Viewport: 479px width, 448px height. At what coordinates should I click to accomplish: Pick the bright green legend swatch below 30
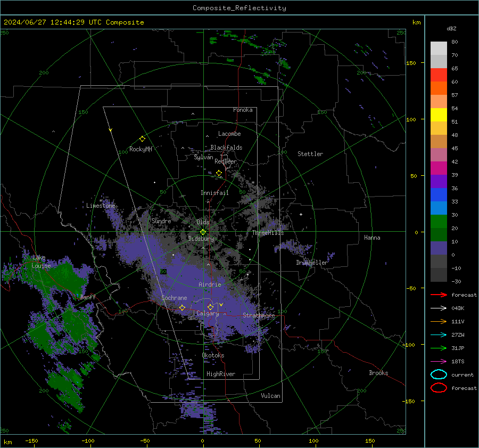click(x=439, y=222)
